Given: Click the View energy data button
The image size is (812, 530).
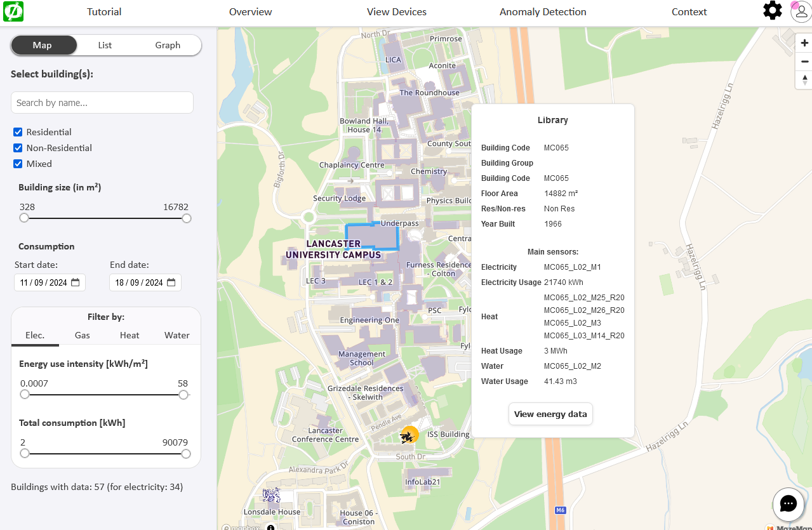Looking at the screenshot, I should [550, 414].
